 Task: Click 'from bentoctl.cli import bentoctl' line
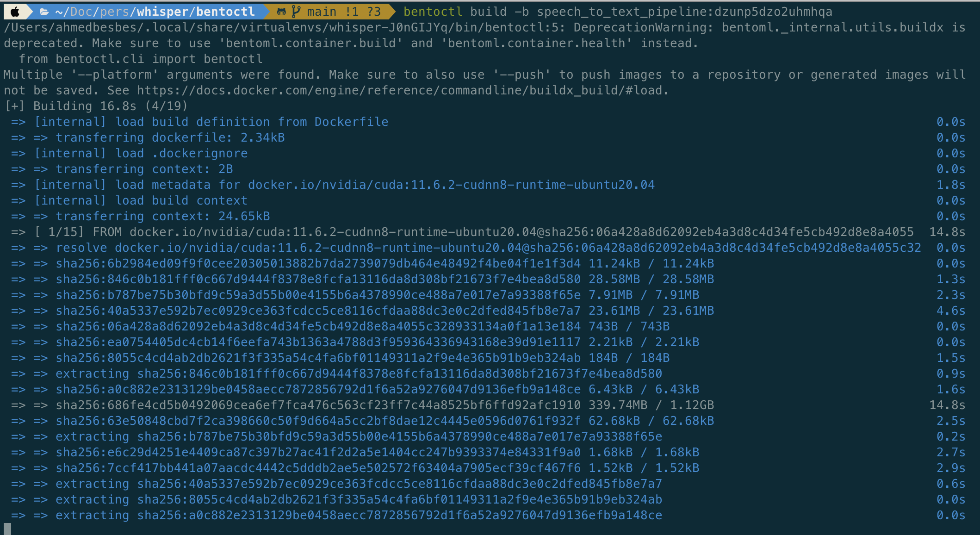pos(140,59)
